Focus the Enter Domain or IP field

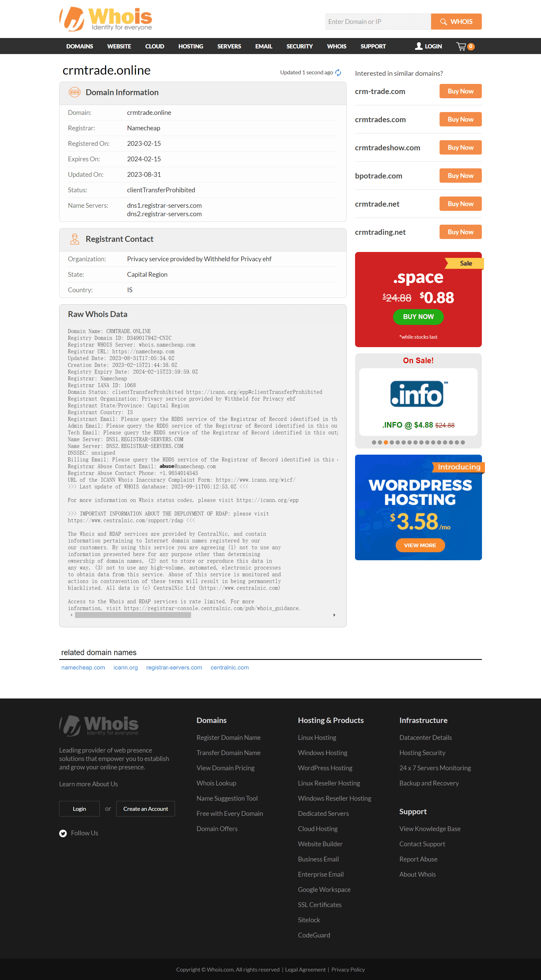[x=378, y=22]
